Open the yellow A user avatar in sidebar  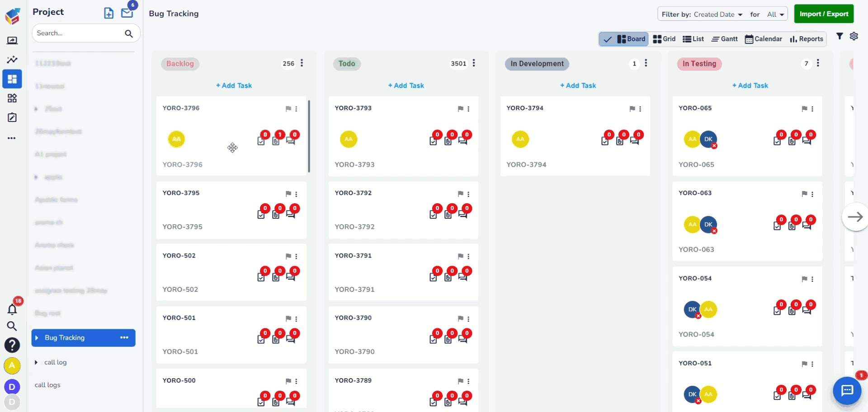(12, 365)
